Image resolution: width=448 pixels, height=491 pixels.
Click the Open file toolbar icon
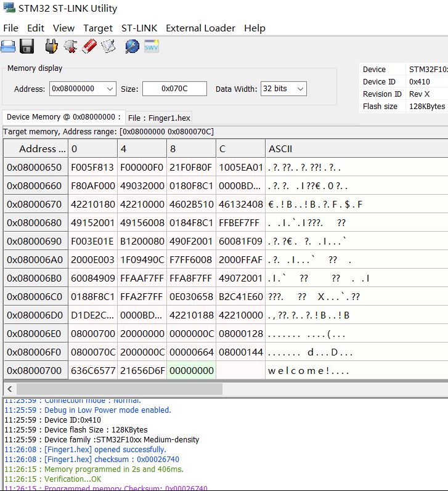pos(8,47)
